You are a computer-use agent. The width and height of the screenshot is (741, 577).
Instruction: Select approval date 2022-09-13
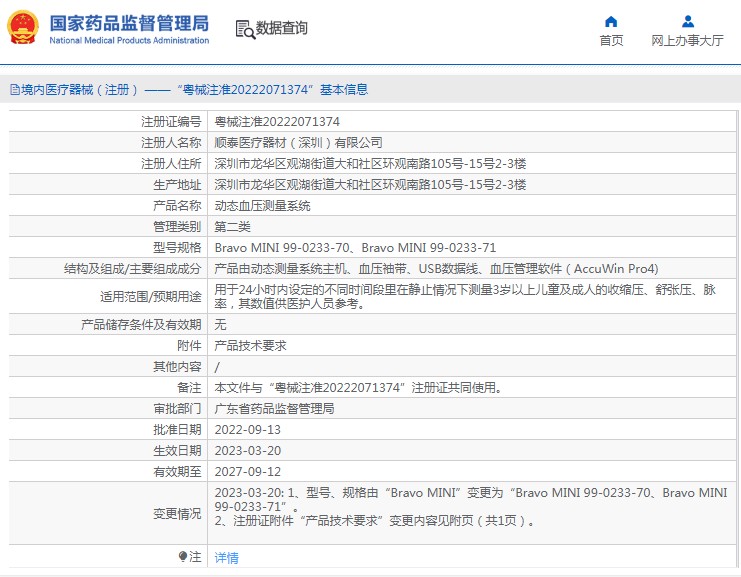click(248, 430)
